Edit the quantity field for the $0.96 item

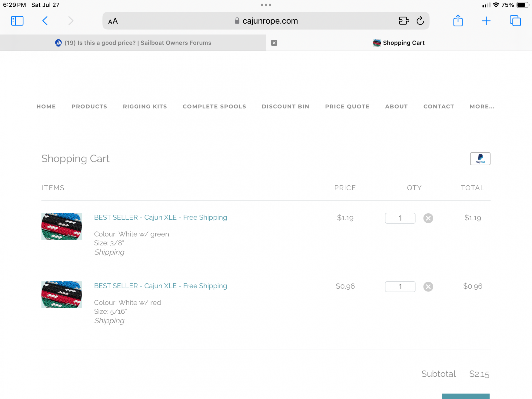pos(400,286)
